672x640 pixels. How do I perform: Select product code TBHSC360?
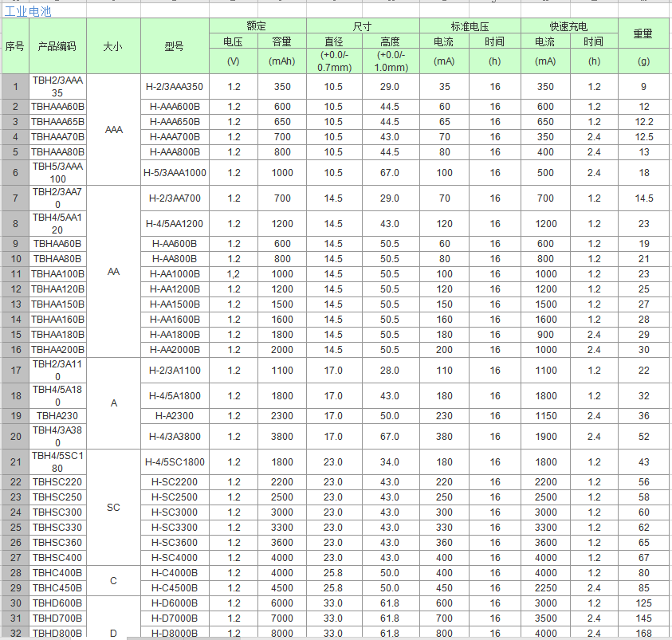pyautogui.click(x=57, y=543)
